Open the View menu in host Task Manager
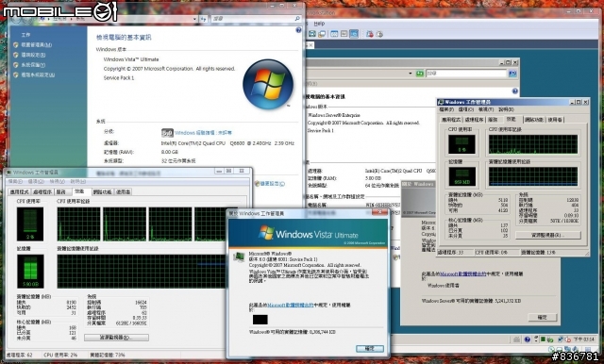Viewport: 604px width, 364px height. [x=57, y=182]
